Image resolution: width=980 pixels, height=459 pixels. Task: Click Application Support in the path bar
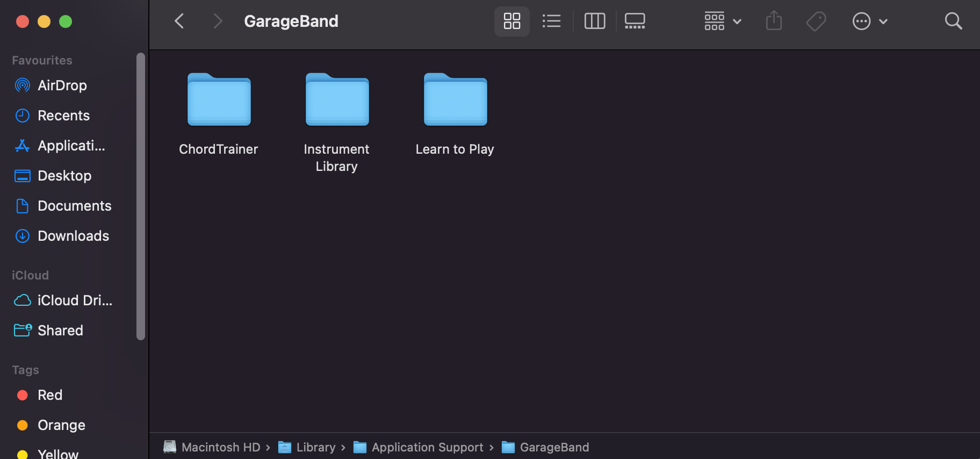point(418,447)
